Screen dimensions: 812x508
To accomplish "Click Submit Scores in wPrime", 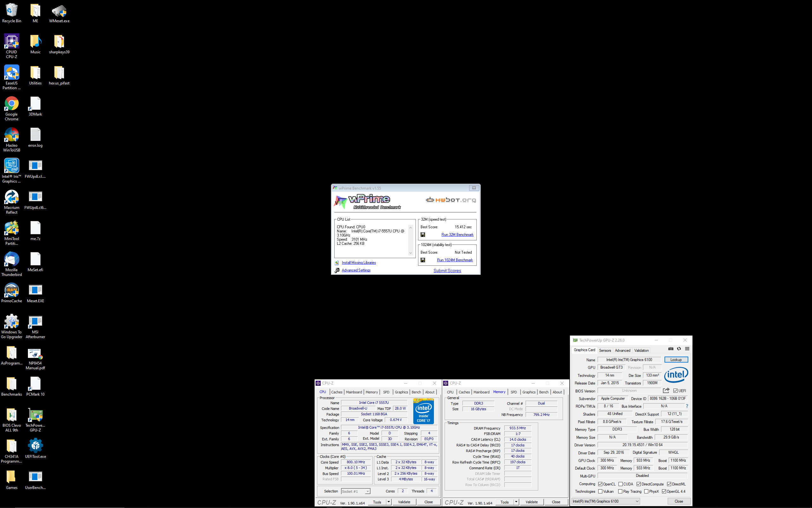I will (x=447, y=271).
